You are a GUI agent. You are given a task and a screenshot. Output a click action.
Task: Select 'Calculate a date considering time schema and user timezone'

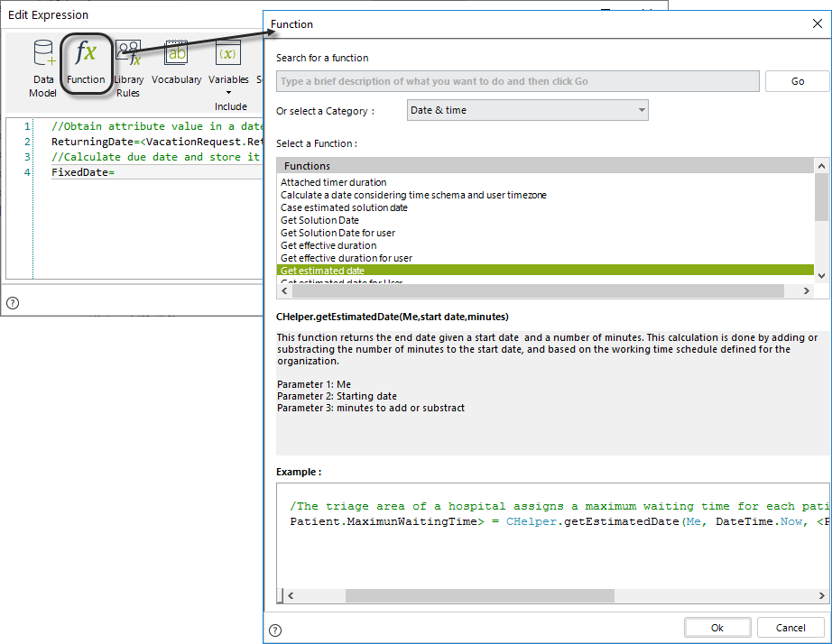pos(413,195)
